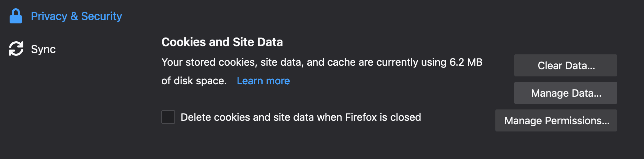View stored site data with Manage Data…
Screen dimensions: 644x159
(565, 93)
